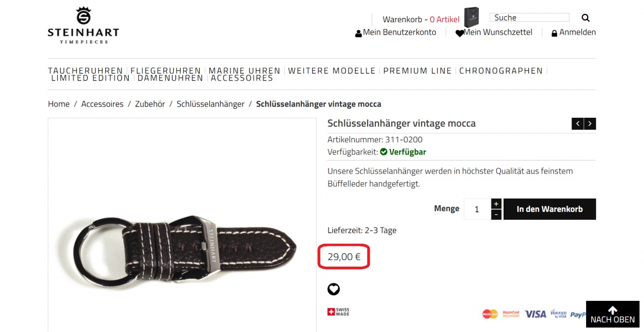This screenshot has width=644, height=332.
Task: Click the Visa payment logo
Action: 535,314
